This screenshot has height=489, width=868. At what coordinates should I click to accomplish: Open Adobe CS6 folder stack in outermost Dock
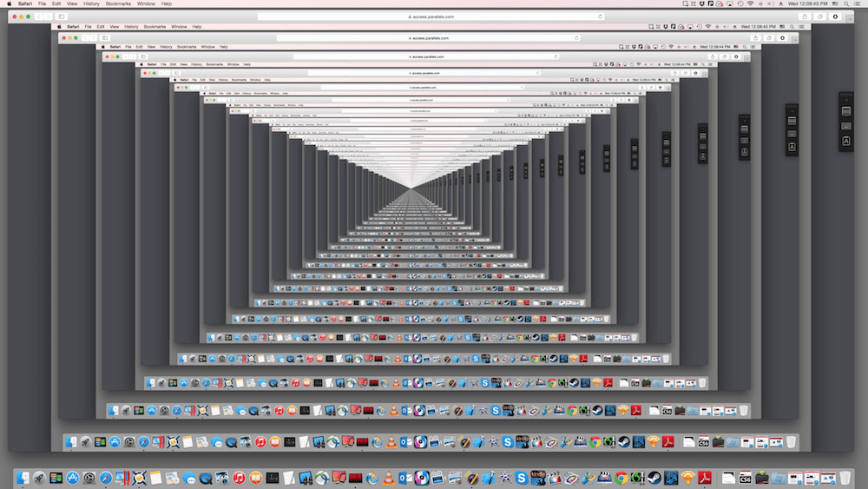(x=746, y=478)
